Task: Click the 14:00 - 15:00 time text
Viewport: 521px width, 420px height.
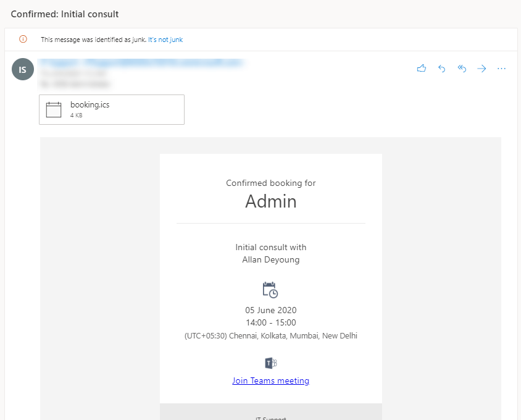Action: pos(270,322)
